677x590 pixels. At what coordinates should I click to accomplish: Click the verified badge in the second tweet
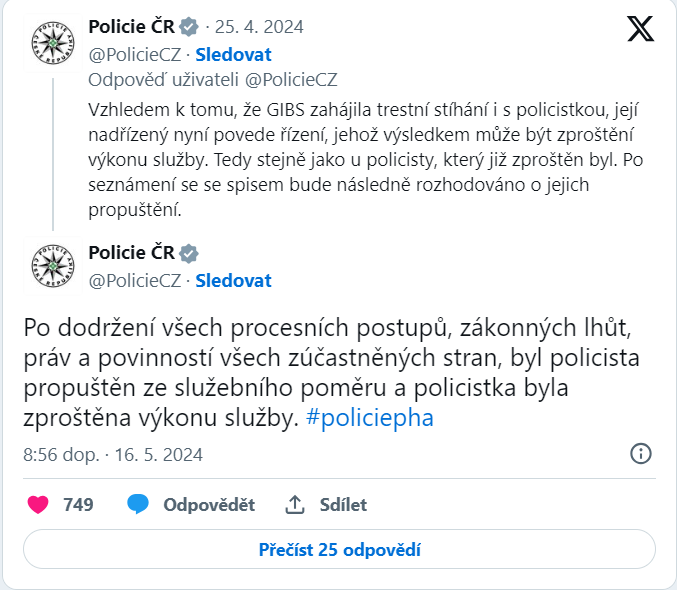click(187, 253)
